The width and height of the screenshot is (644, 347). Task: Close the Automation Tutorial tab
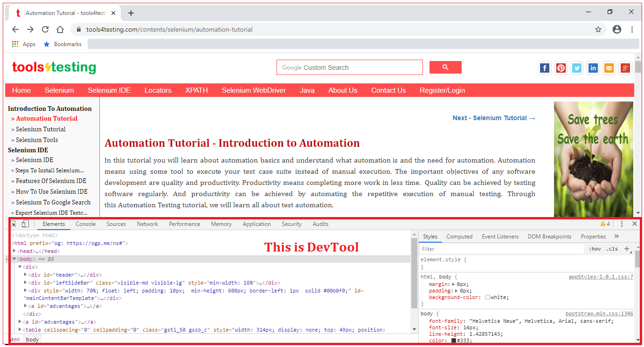[113, 13]
